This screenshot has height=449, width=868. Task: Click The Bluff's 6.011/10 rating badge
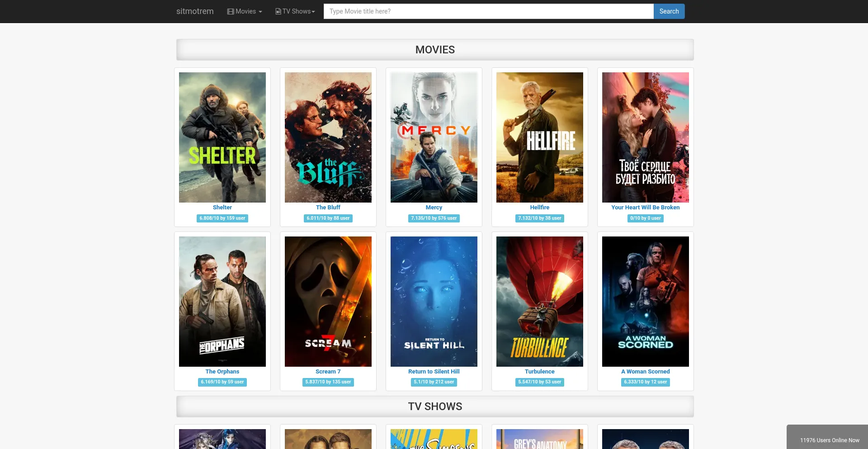tap(328, 218)
